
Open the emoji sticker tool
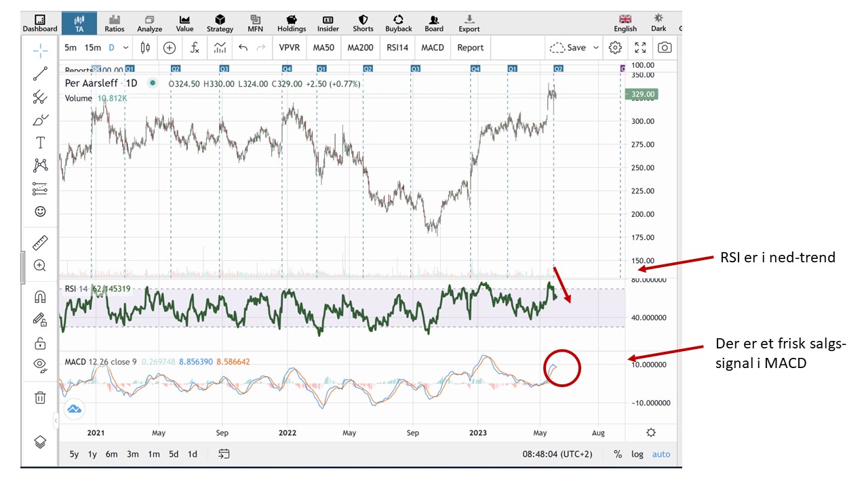tap(40, 211)
